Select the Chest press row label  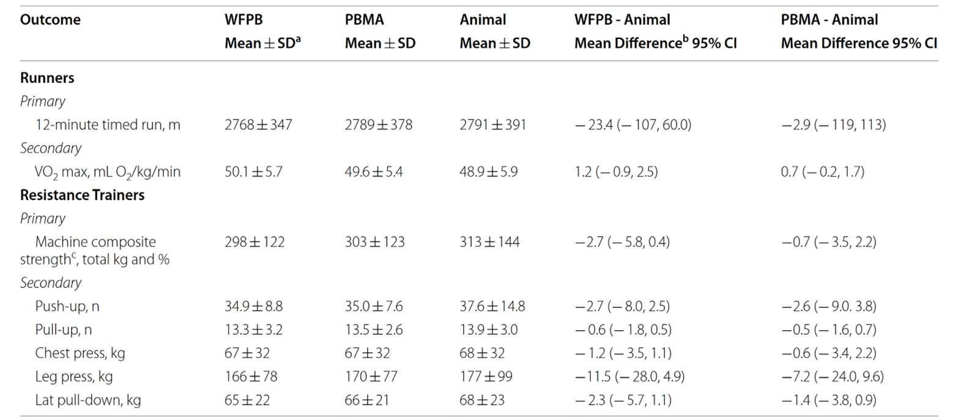coord(80,353)
